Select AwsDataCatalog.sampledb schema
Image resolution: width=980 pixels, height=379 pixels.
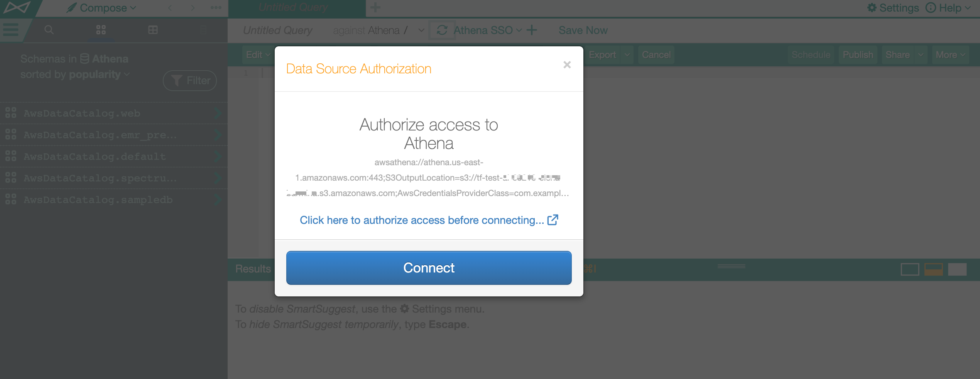click(x=113, y=200)
